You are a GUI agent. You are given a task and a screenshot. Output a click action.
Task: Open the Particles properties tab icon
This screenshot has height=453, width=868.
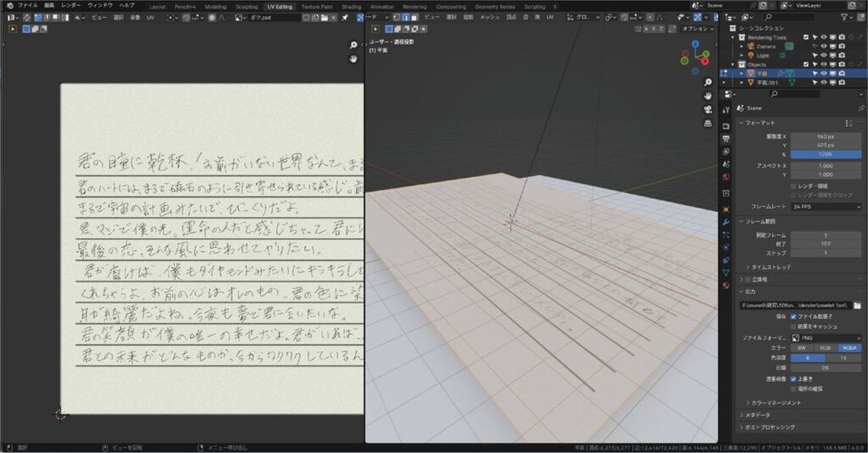(726, 235)
